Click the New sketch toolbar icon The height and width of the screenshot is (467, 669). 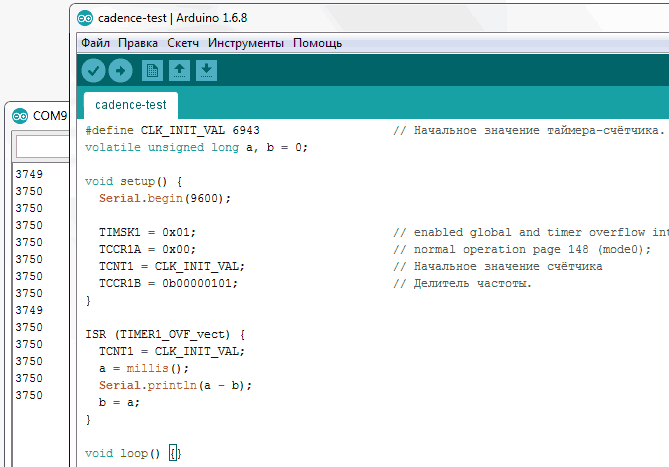click(152, 70)
